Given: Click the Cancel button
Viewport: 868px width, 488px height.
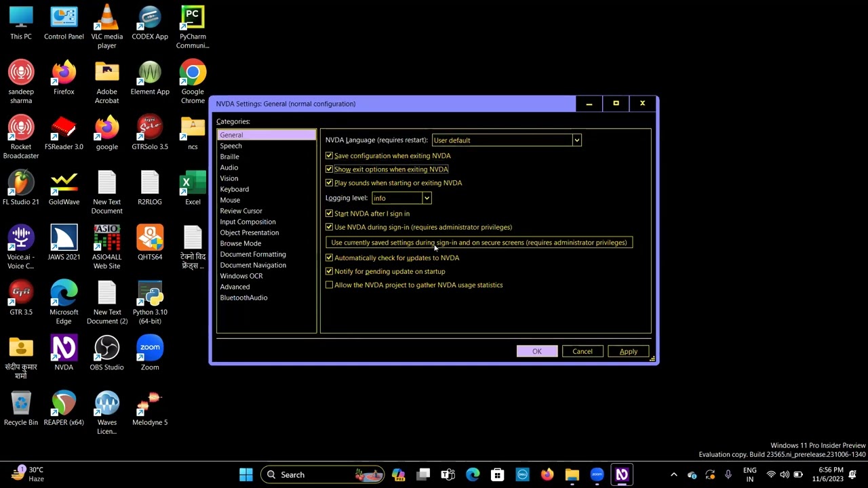Looking at the screenshot, I should point(582,351).
